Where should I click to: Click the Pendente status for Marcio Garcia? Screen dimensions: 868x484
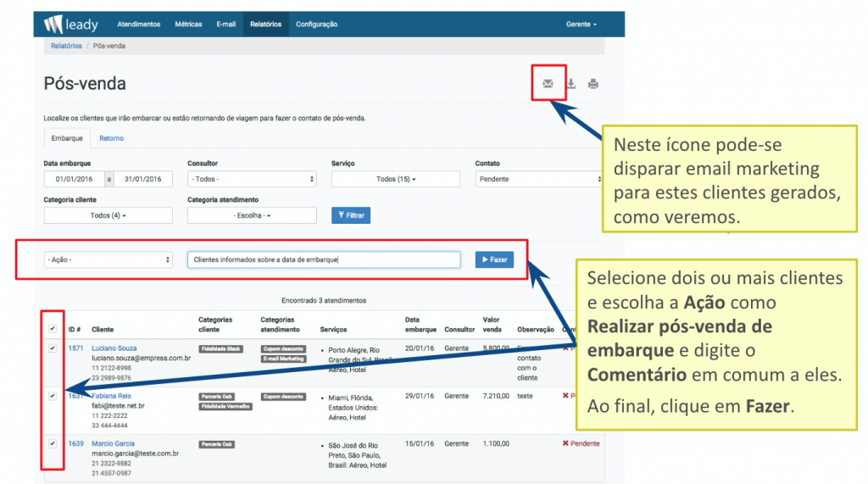pyautogui.click(x=581, y=443)
